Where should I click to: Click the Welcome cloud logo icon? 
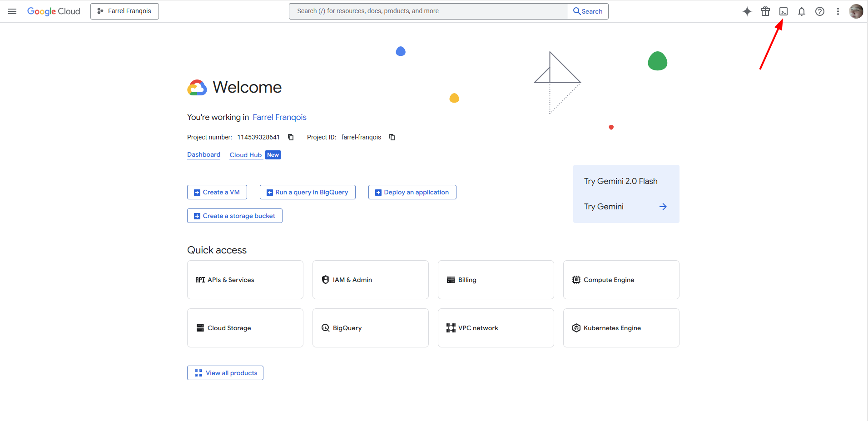(197, 87)
